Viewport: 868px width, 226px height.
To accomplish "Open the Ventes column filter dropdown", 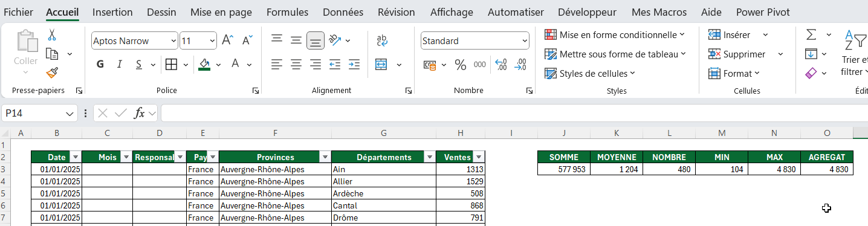I will 479,157.
